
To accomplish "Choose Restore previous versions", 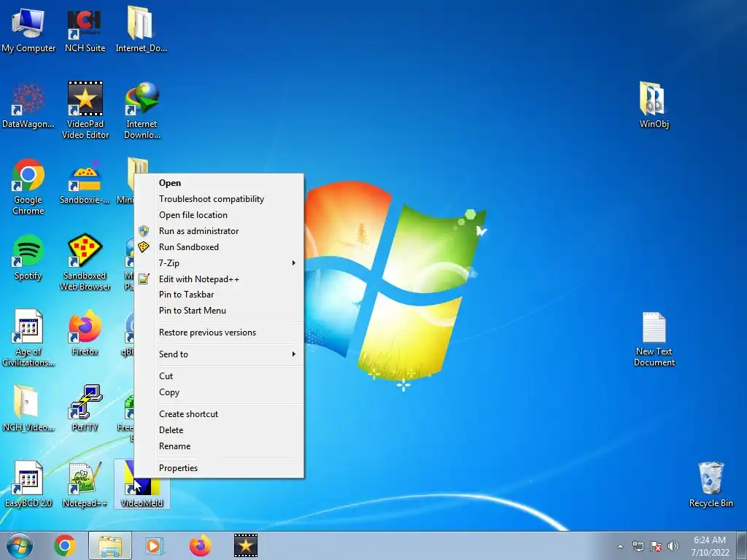I will click(x=220, y=332).
